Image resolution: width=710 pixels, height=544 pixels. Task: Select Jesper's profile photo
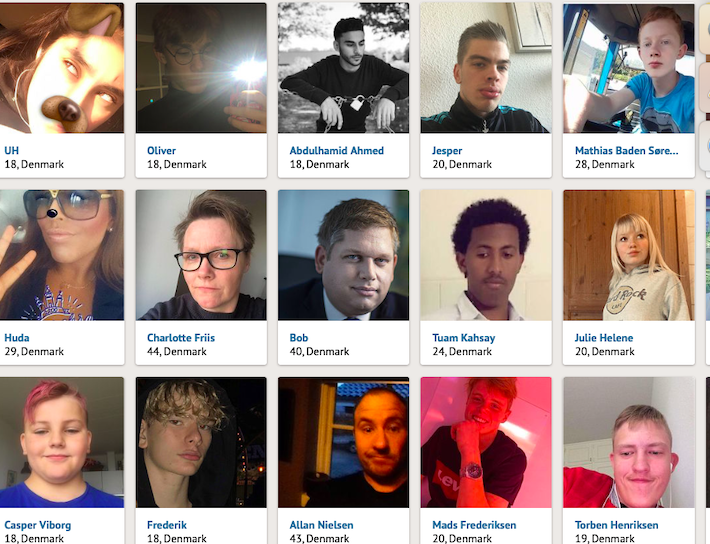[x=486, y=68]
